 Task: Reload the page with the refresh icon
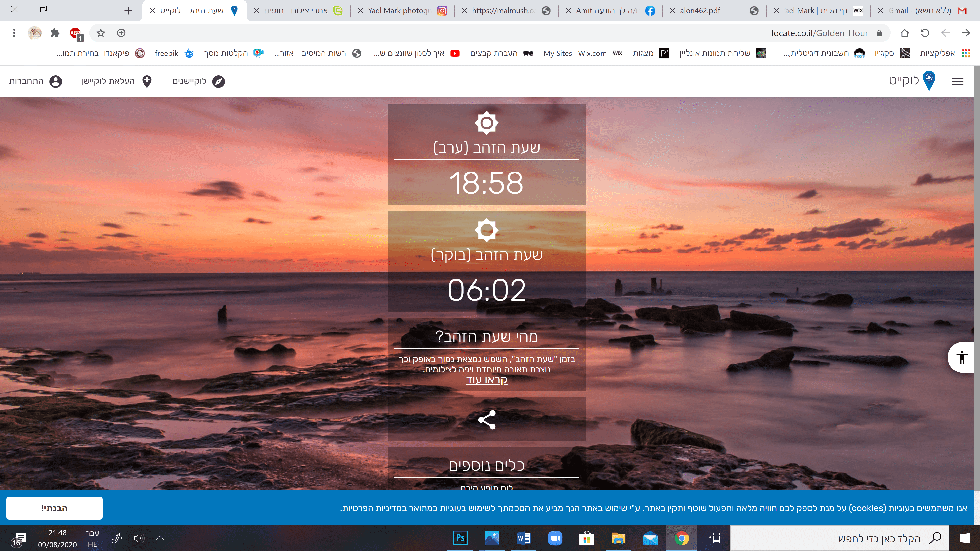pyautogui.click(x=925, y=33)
